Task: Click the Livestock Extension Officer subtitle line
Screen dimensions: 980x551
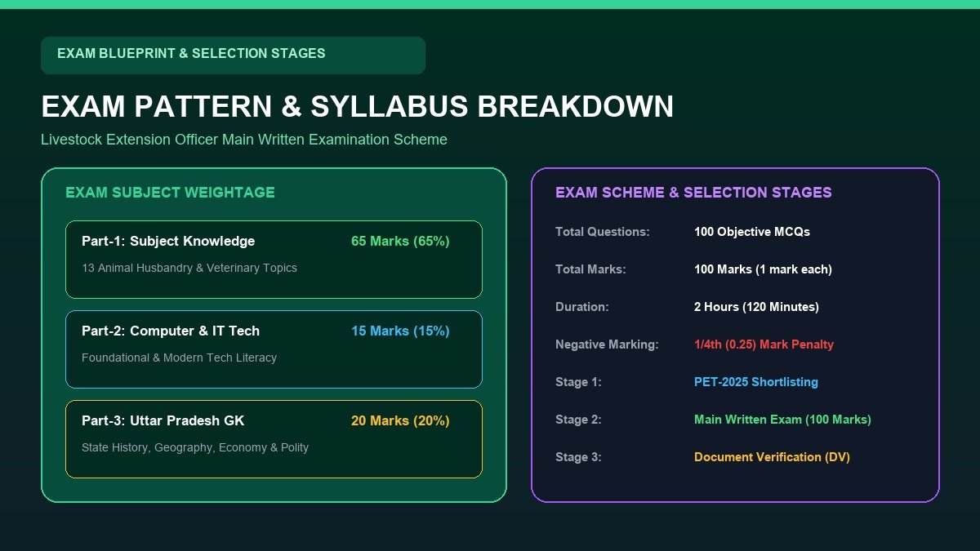Action: [x=244, y=140]
